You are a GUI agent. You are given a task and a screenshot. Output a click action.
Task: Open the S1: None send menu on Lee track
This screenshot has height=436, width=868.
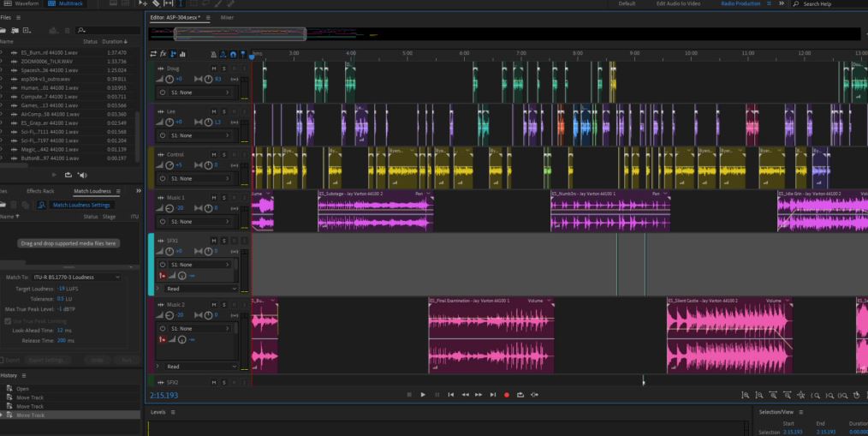[200, 135]
